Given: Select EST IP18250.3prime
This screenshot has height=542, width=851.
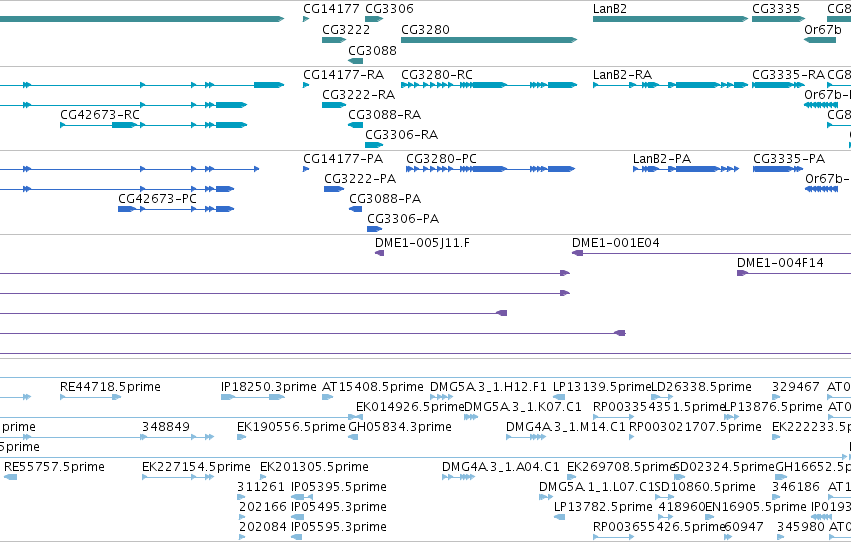Looking at the screenshot, I should point(252,397).
